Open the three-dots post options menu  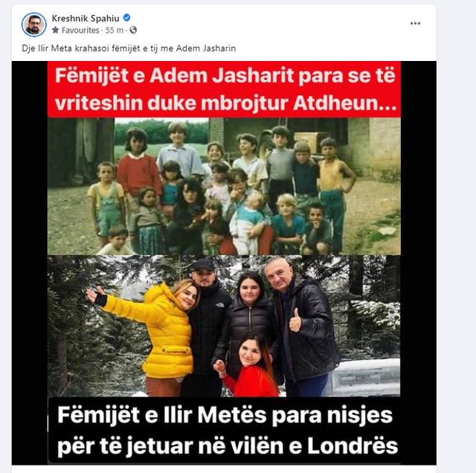415,23
